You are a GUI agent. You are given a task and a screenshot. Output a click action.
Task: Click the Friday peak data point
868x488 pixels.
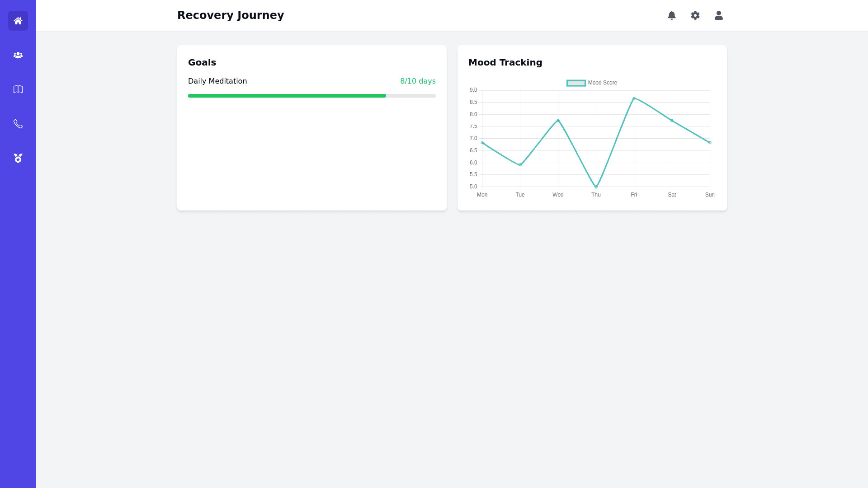coord(634,99)
